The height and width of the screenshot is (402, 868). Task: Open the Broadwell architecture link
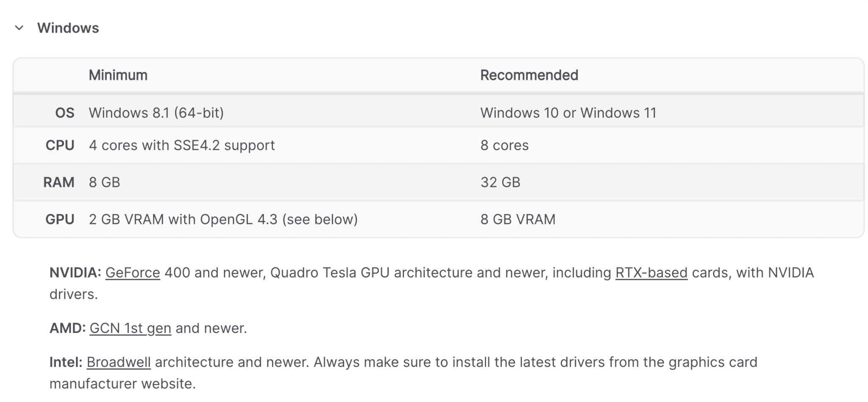point(119,362)
